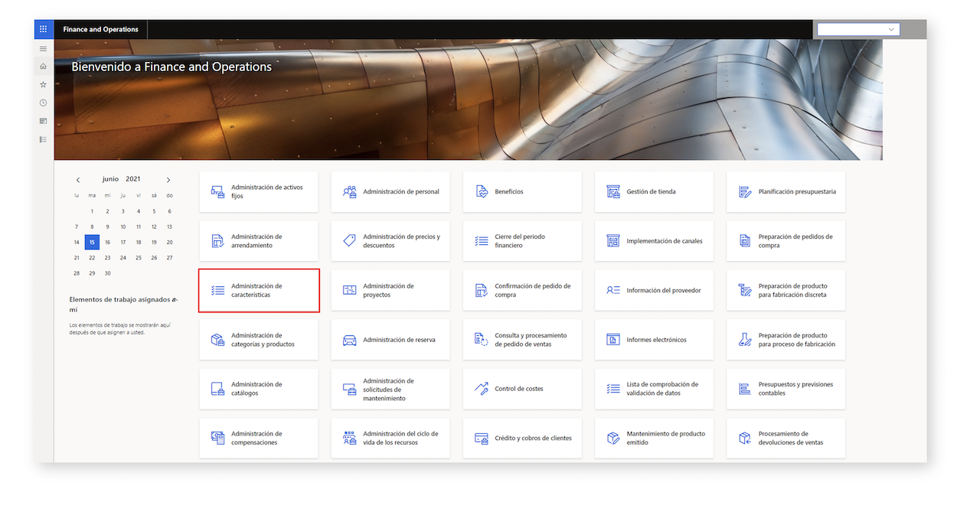The height and width of the screenshot is (512, 980).
Task: Open Crédito y cobros de clientes tile
Action: coord(522,438)
